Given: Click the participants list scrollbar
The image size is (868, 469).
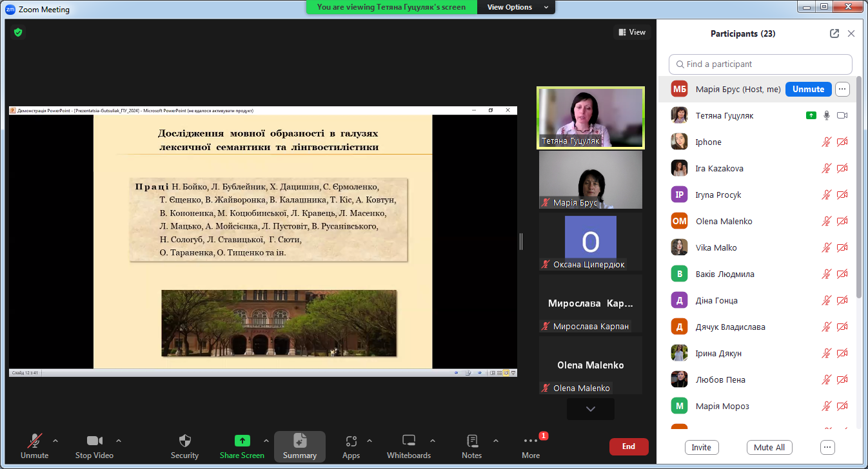Looking at the screenshot, I should tap(858, 193).
